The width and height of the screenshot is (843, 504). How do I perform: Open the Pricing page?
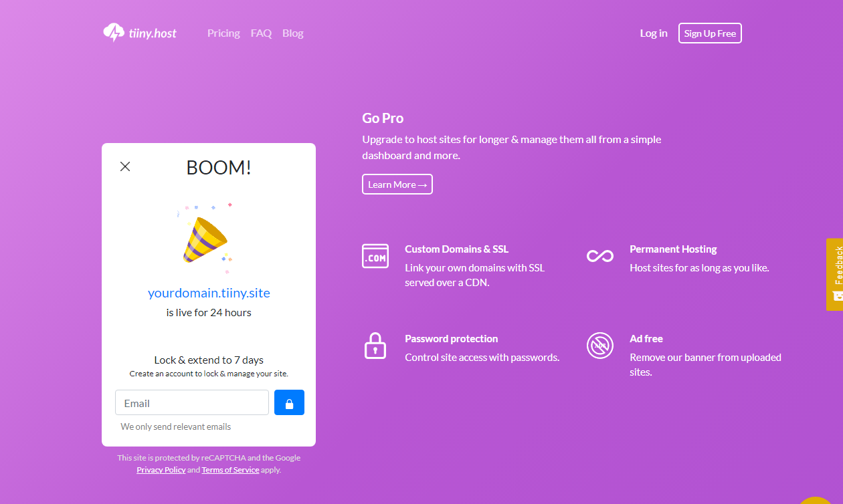coord(223,33)
